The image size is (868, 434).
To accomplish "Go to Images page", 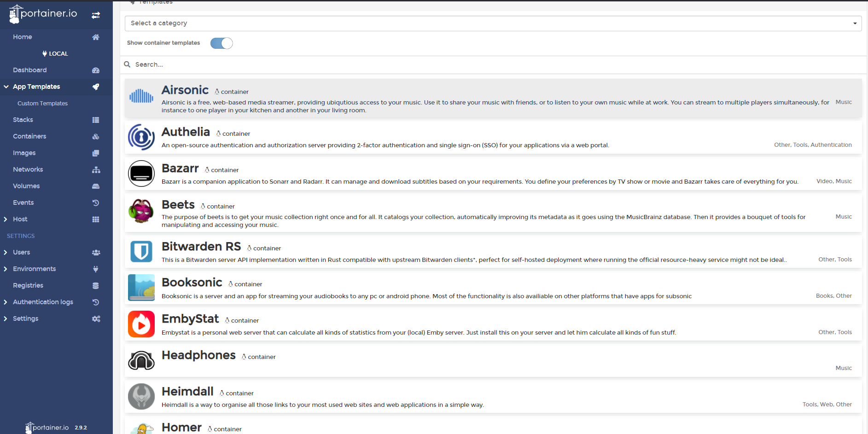I will 24,153.
